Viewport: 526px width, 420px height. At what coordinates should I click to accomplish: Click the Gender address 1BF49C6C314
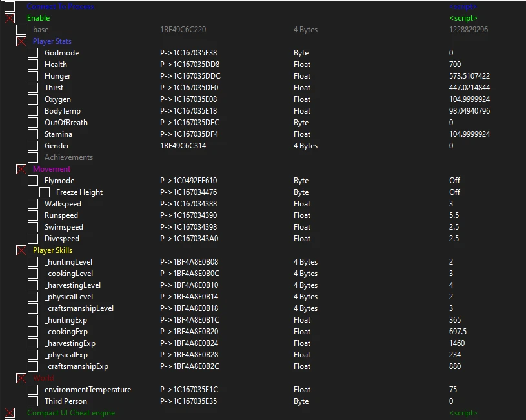point(183,146)
